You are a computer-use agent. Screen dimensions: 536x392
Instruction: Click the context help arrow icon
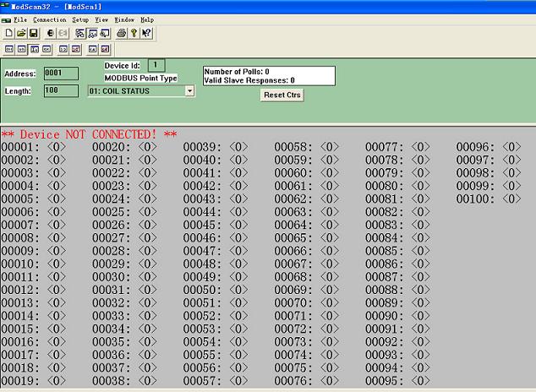[x=146, y=33]
